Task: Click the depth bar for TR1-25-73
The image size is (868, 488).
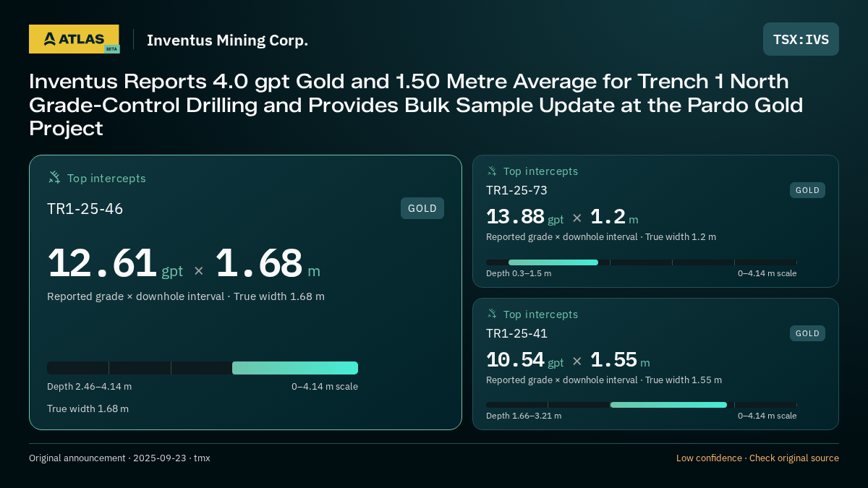Action: (642, 262)
